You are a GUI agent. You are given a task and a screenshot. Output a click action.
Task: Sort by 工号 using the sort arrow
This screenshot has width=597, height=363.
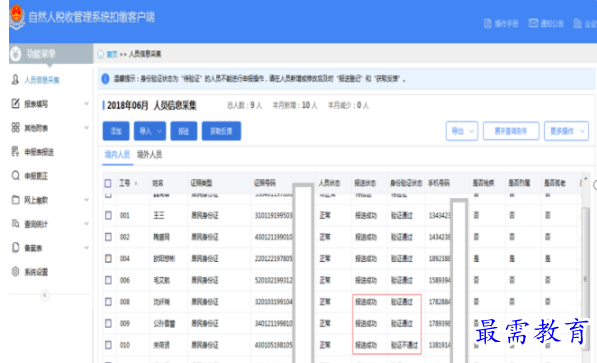[136, 184]
